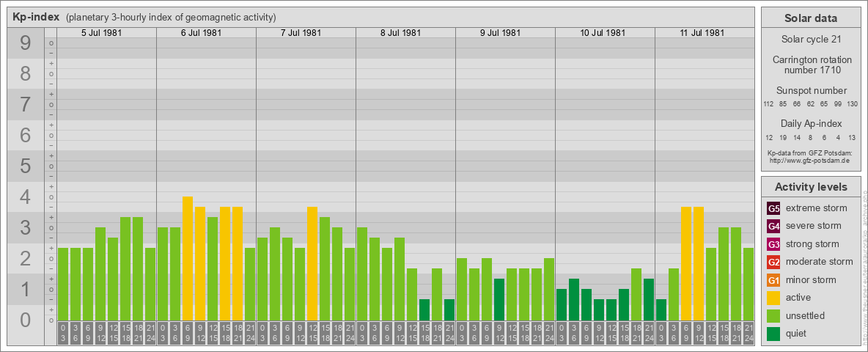Click the daily Ap-index value 4
The width and height of the screenshot is (868, 352).
click(838, 137)
